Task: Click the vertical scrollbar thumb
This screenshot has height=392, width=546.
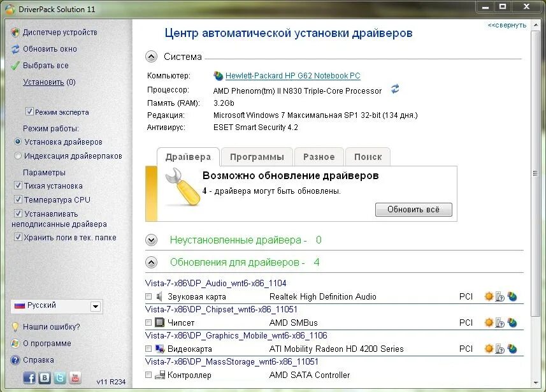Action: [x=535, y=173]
